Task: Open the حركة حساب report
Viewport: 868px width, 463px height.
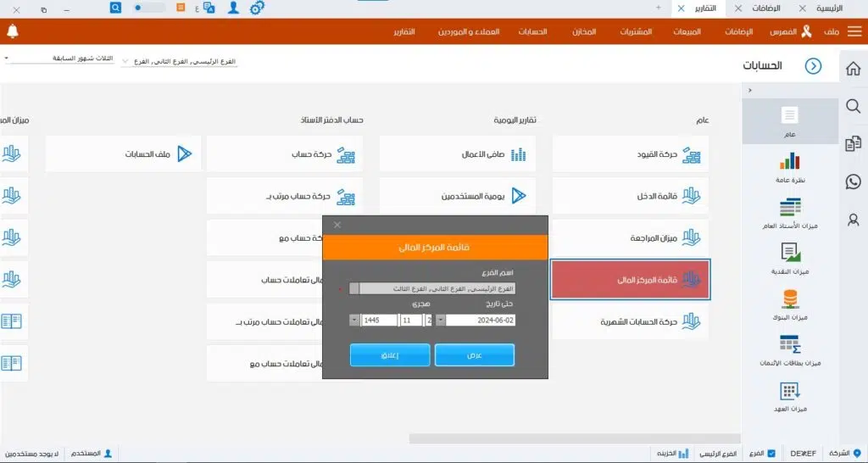Action: 285,154
